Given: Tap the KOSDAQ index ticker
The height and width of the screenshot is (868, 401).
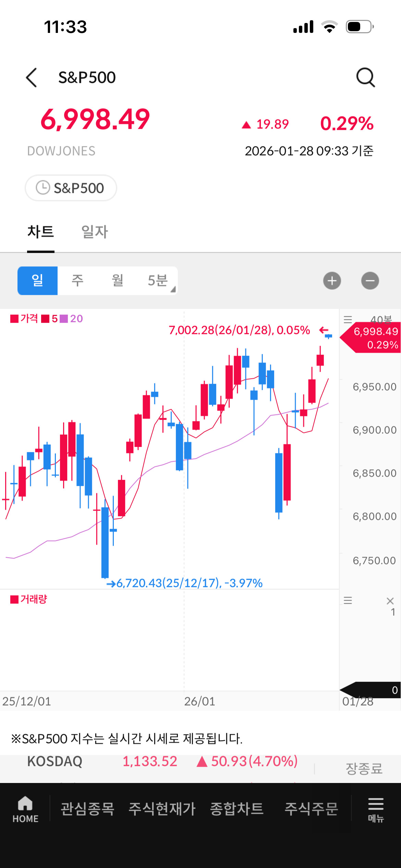Looking at the screenshot, I should click(x=55, y=761).
